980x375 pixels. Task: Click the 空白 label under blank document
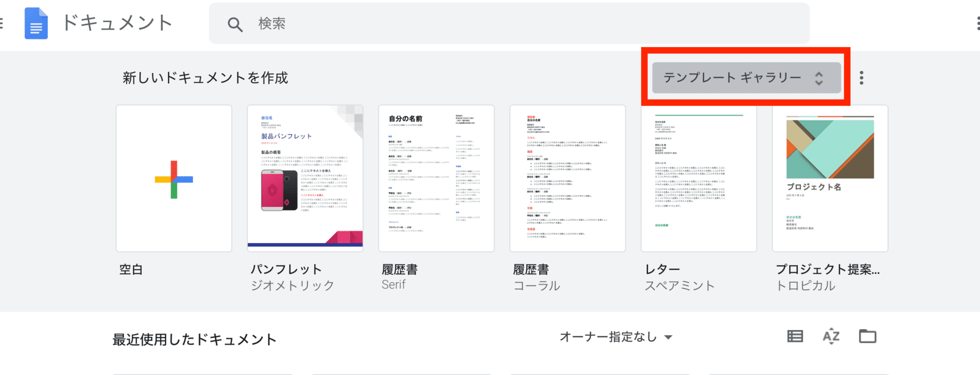[131, 270]
